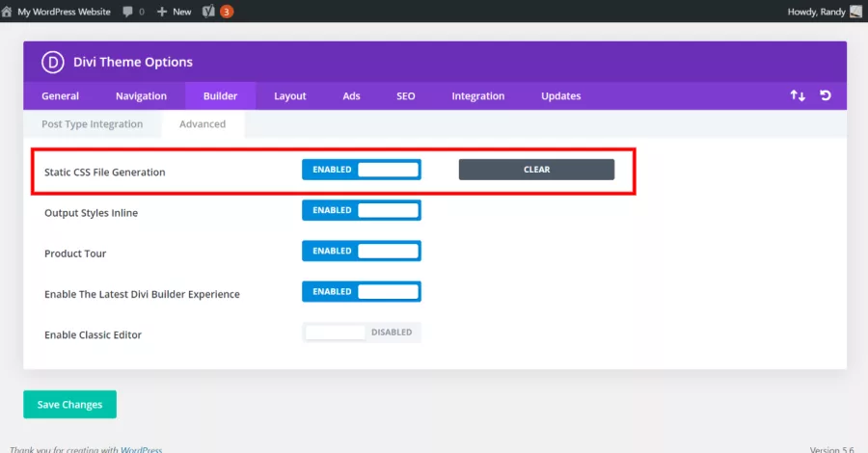Enable the Classic Editor toggle
868x453 pixels.
click(x=362, y=333)
